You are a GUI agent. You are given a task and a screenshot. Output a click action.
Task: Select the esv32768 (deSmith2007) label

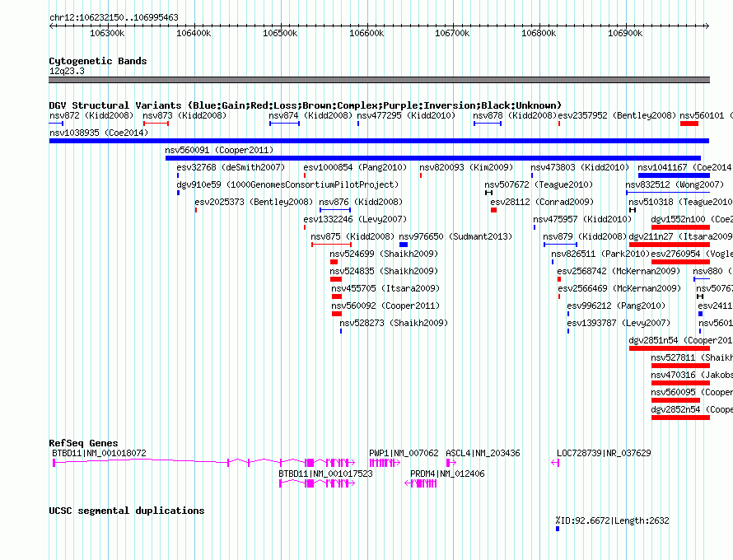[x=231, y=167]
